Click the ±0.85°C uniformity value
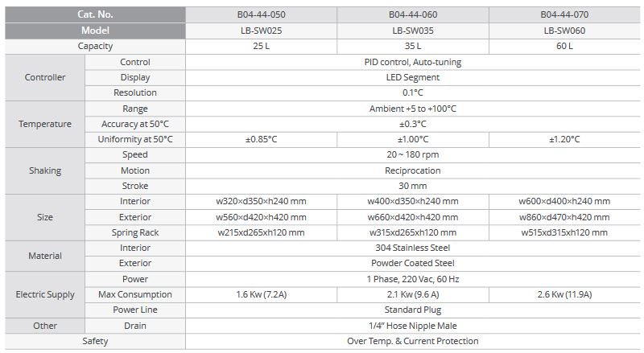 tap(260, 139)
